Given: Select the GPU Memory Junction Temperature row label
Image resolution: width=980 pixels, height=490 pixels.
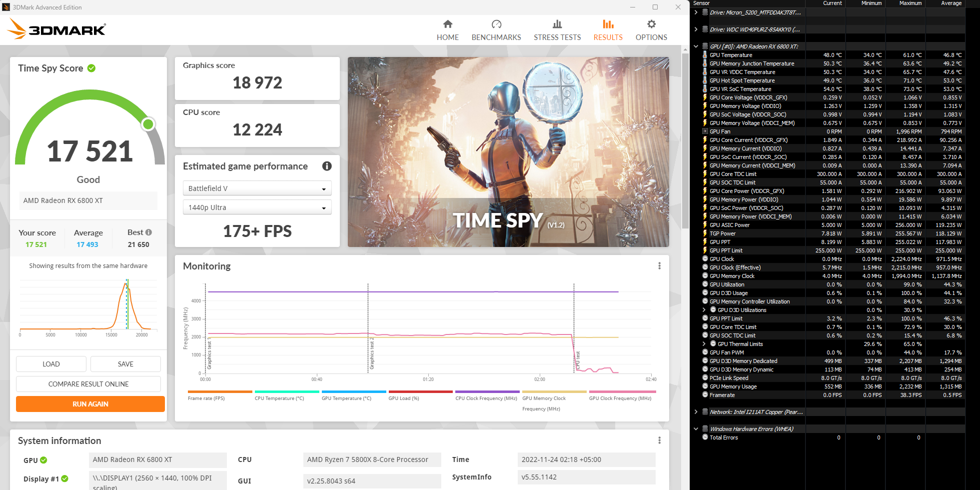Looking at the screenshot, I should pyautogui.click(x=752, y=63).
